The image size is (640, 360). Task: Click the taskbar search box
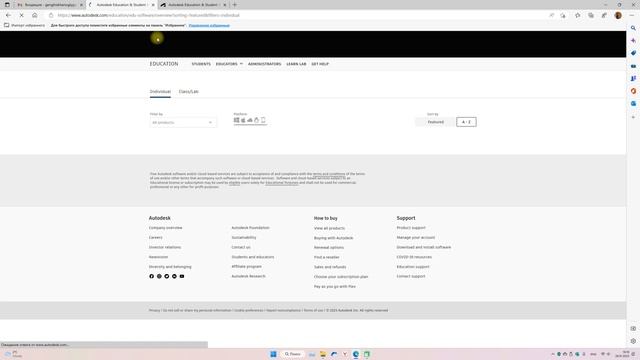pos(292,354)
